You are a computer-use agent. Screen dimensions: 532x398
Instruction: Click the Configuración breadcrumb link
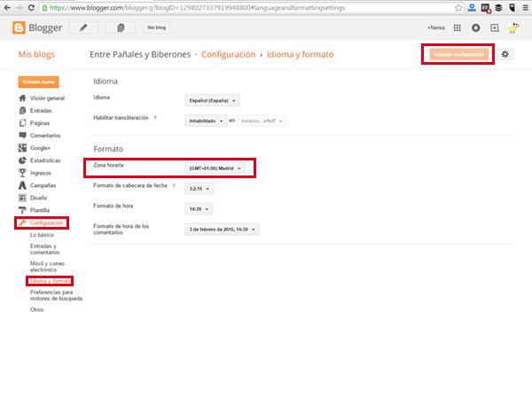click(x=229, y=54)
